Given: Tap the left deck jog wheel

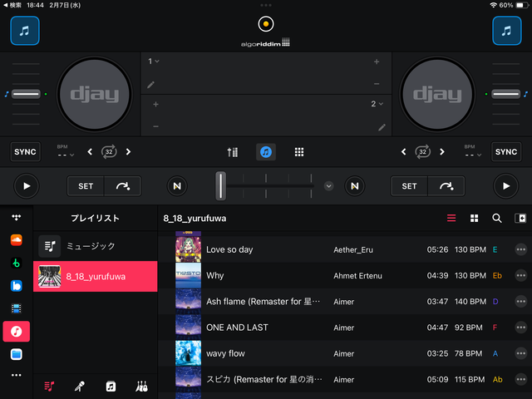Looking at the screenshot, I should pos(95,94).
